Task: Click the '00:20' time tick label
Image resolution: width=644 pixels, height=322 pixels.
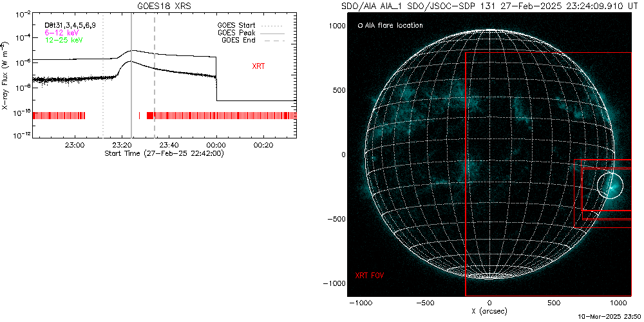Action: click(x=263, y=145)
